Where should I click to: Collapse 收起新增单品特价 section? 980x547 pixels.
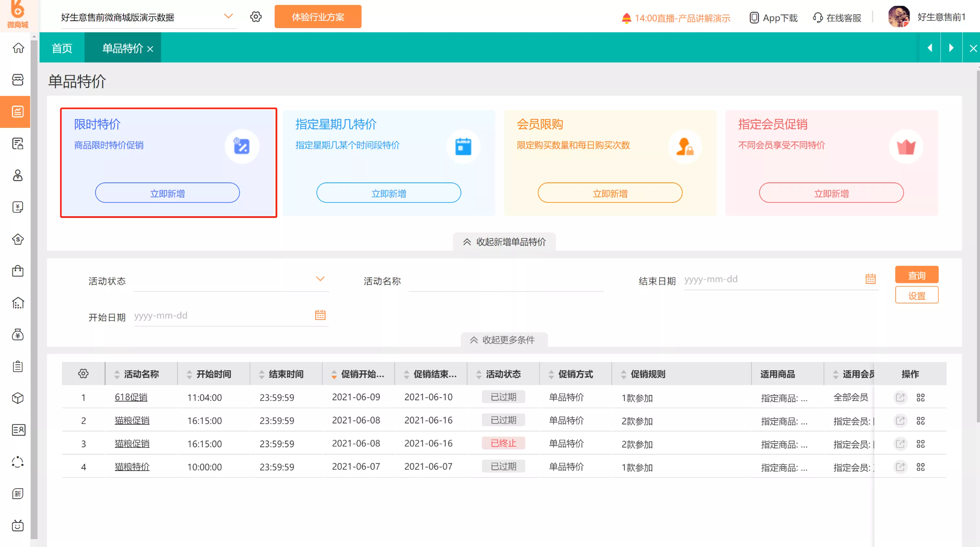point(504,242)
